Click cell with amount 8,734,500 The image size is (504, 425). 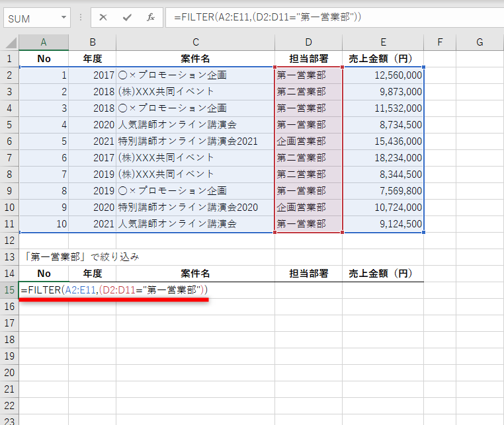[x=383, y=125]
